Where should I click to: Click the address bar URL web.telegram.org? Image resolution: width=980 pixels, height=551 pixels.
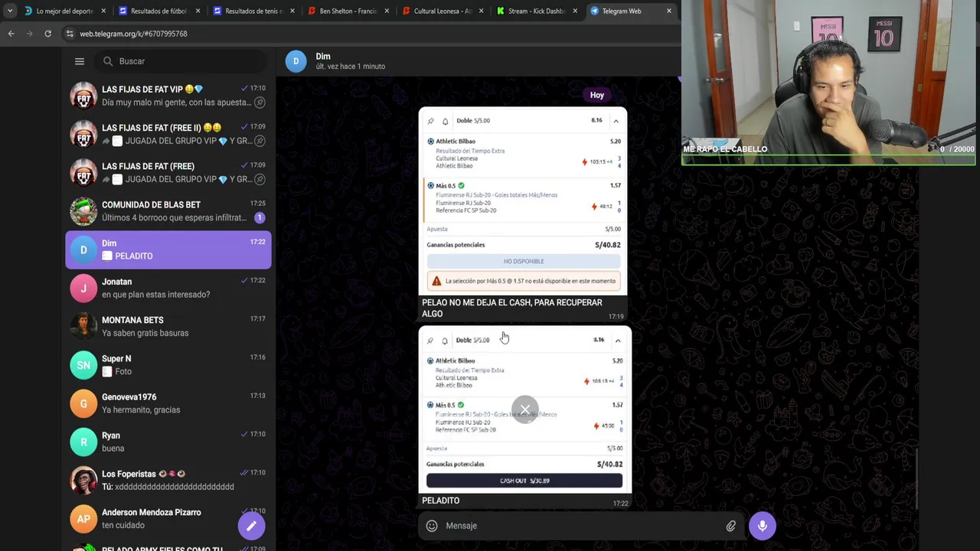pos(134,34)
